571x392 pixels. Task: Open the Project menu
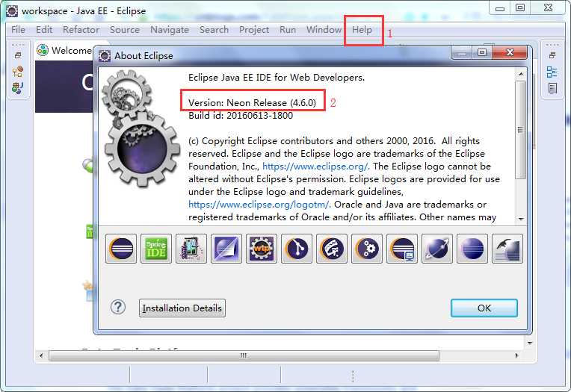click(x=254, y=30)
